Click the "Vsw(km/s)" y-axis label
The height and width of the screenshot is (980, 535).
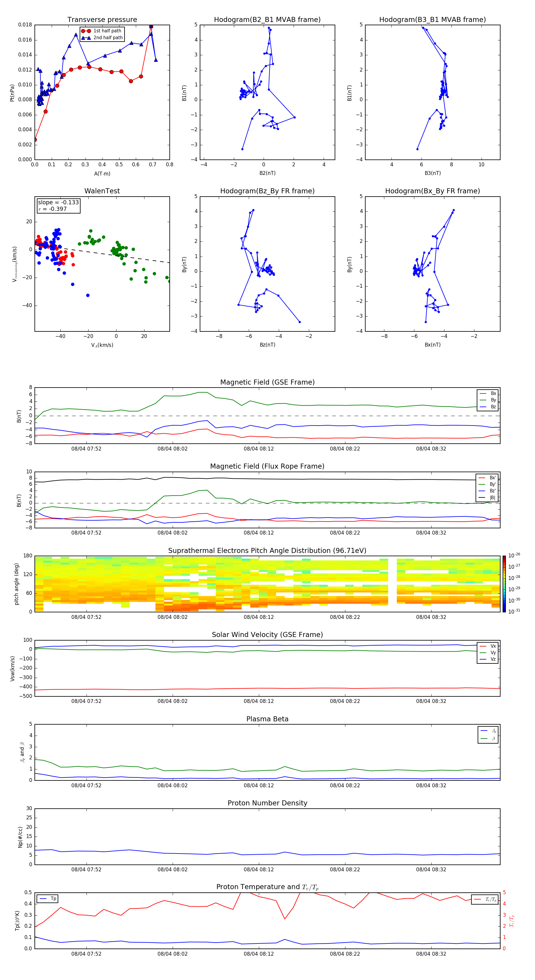(x=12, y=668)
